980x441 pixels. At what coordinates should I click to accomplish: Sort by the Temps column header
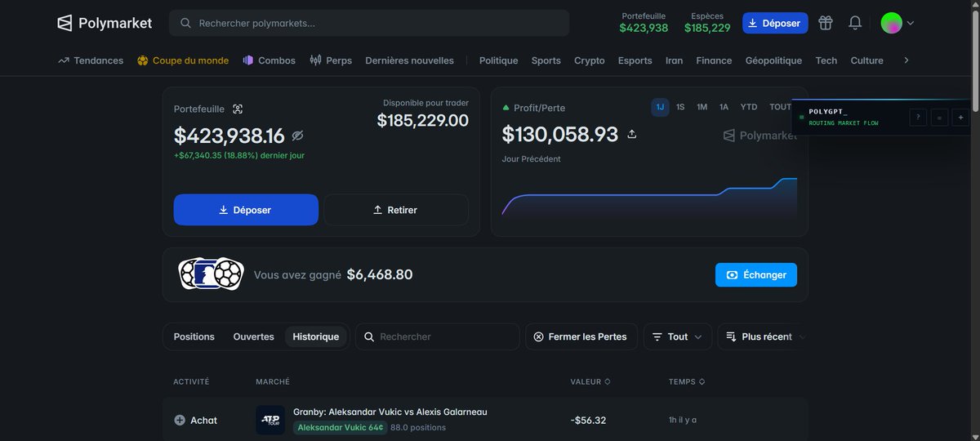(687, 381)
